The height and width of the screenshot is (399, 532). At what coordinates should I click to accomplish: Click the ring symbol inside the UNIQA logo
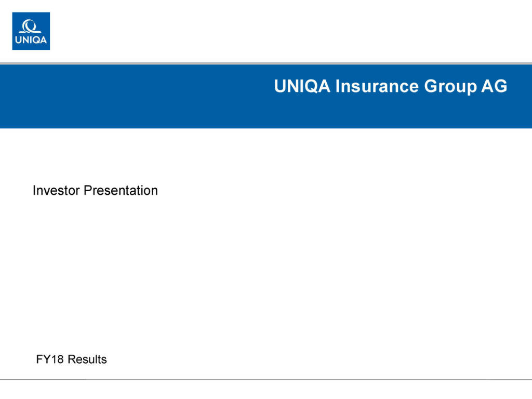(31, 25)
